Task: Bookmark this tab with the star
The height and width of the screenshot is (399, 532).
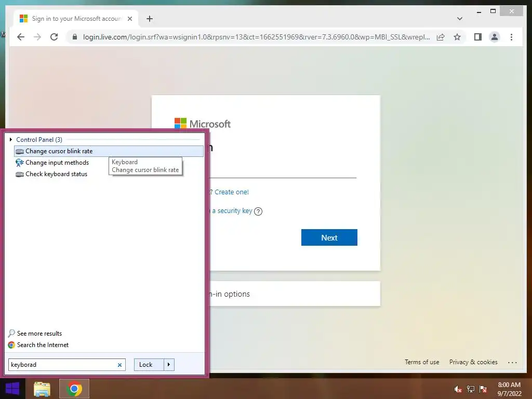Action: (457, 37)
